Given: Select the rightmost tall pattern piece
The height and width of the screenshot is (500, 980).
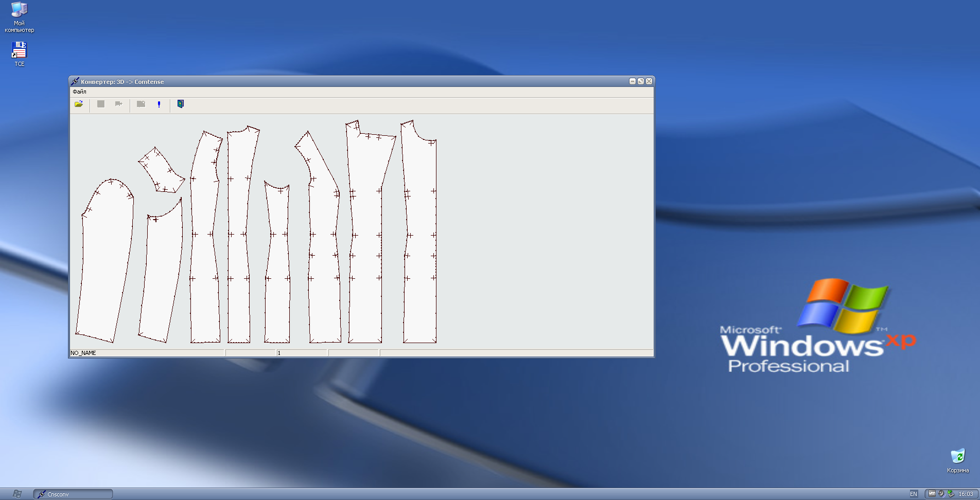Looking at the screenshot, I should coord(419,231).
